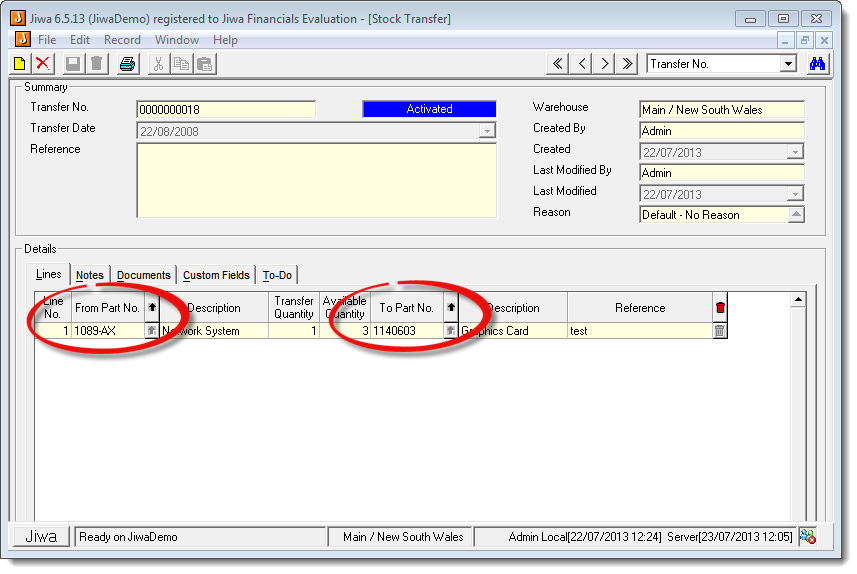857x574 pixels.
Task: Click the status bar connection icon
Action: [808, 537]
